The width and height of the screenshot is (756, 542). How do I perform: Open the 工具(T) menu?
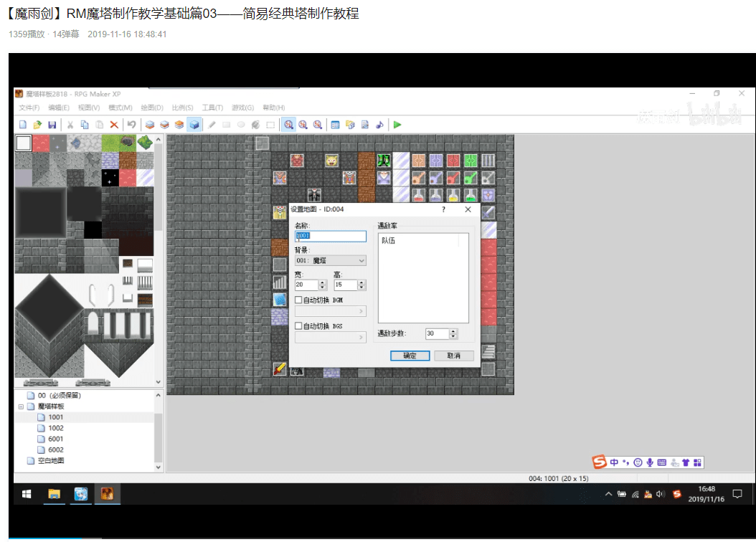click(x=212, y=108)
